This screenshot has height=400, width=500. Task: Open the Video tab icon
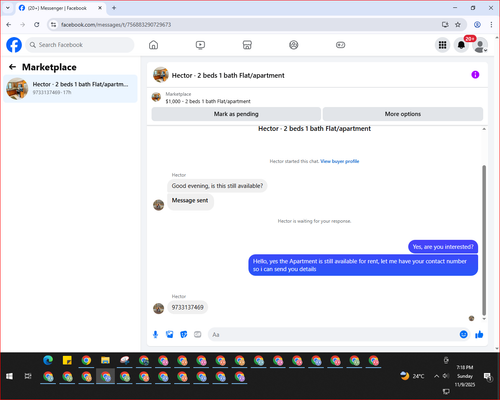[x=200, y=45]
